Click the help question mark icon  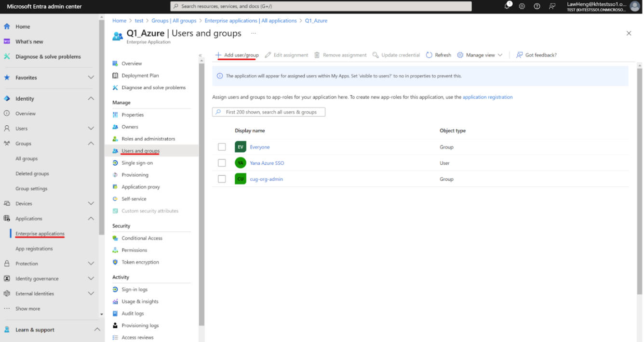(537, 6)
